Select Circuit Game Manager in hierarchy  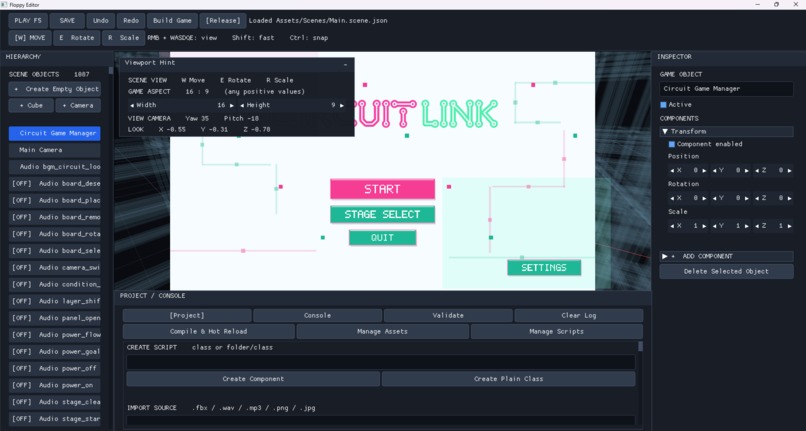pyautogui.click(x=54, y=133)
